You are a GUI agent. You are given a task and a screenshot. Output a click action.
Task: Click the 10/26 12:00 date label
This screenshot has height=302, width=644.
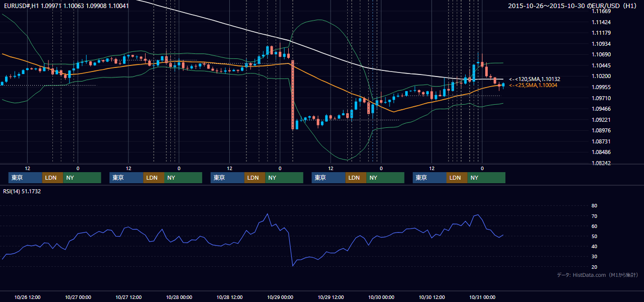point(27,297)
